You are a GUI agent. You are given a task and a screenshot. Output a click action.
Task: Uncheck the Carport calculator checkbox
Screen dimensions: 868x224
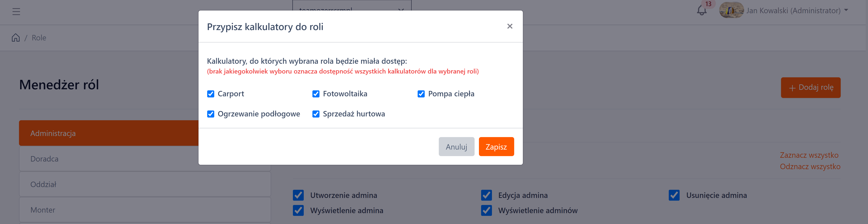pyautogui.click(x=211, y=94)
